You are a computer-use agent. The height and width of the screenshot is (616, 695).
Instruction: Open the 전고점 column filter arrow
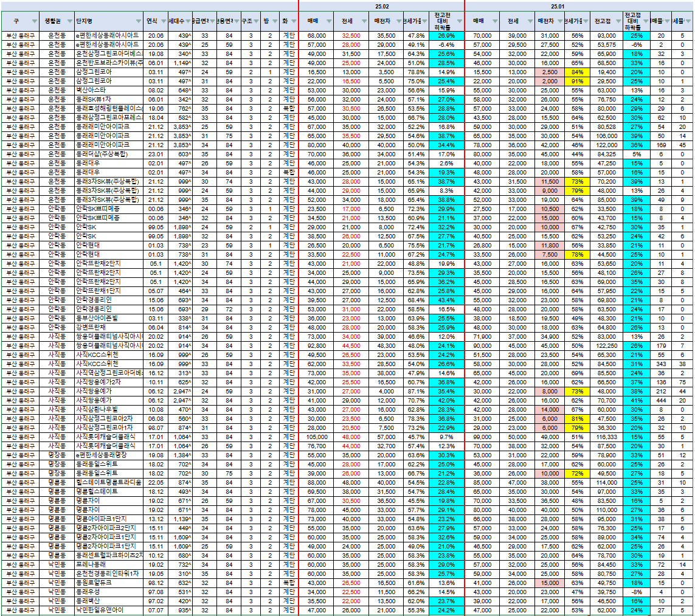618,21
